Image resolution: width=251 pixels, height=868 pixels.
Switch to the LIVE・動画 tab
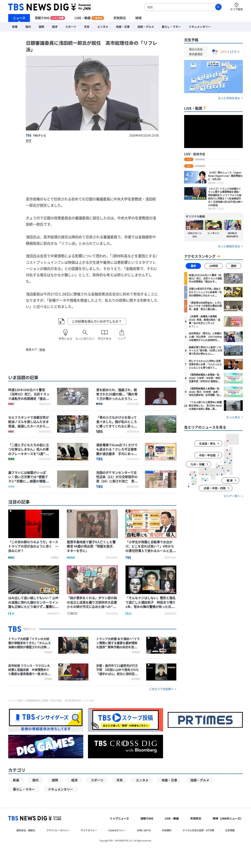pos(89,18)
